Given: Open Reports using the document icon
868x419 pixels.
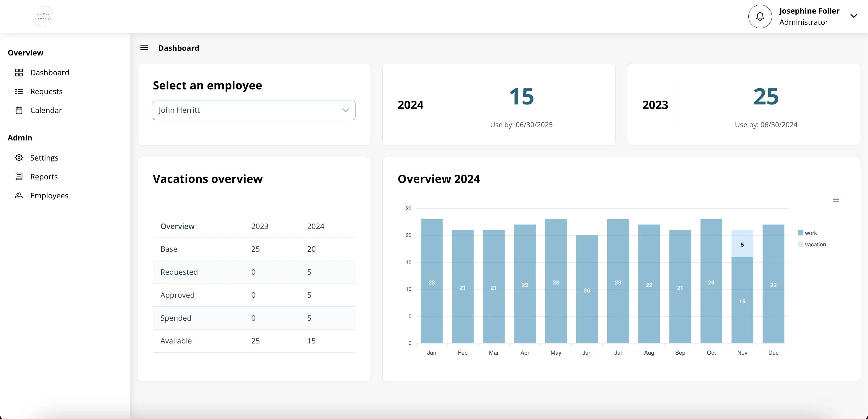Looking at the screenshot, I should coord(19,176).
